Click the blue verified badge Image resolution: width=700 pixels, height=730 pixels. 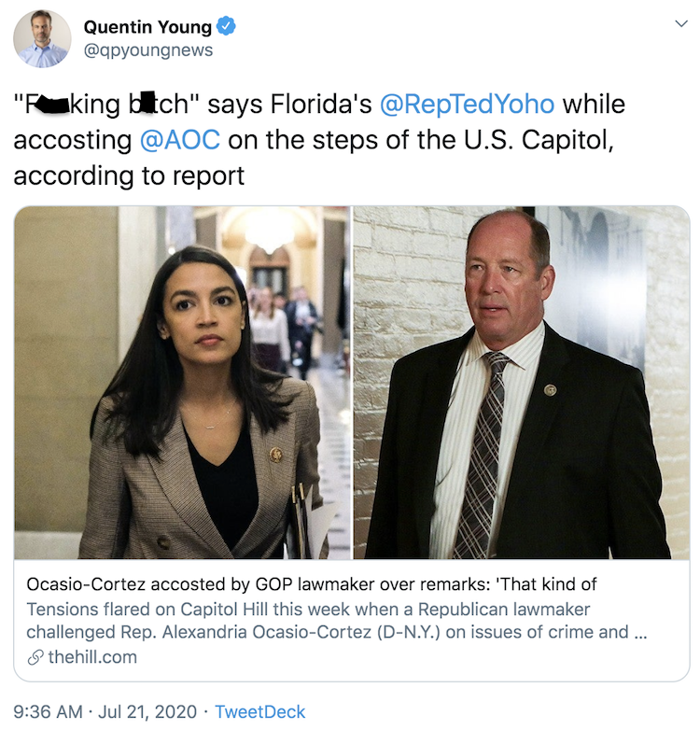click(226, 27)
